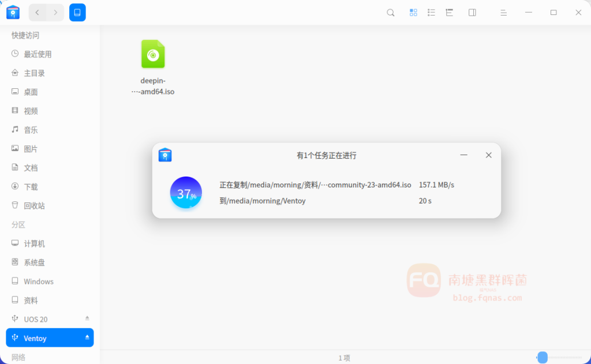Open the 下载 folder in sidebar
Image resolution: width=591 pixels, height=364 pixels.
[x=31, y=187]
